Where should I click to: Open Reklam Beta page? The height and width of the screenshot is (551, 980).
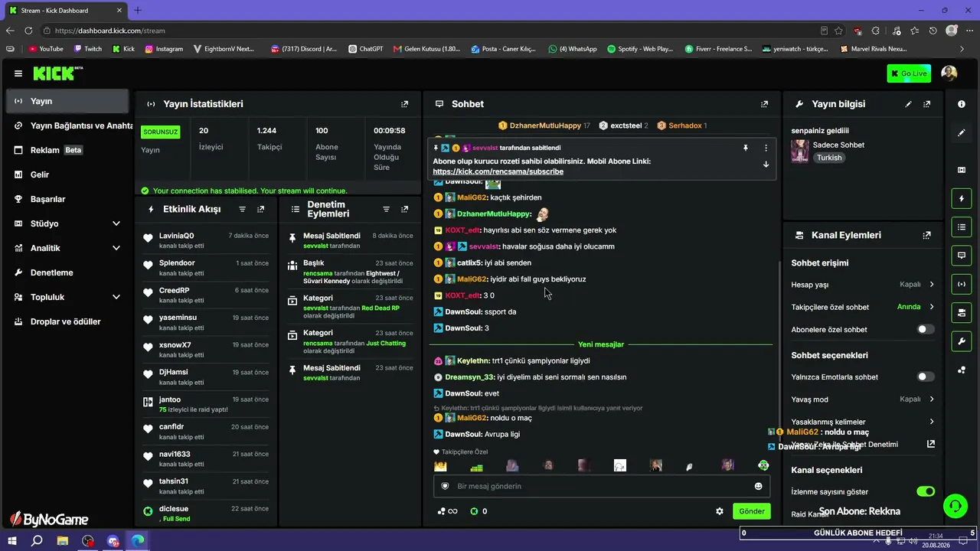(67, 150)
